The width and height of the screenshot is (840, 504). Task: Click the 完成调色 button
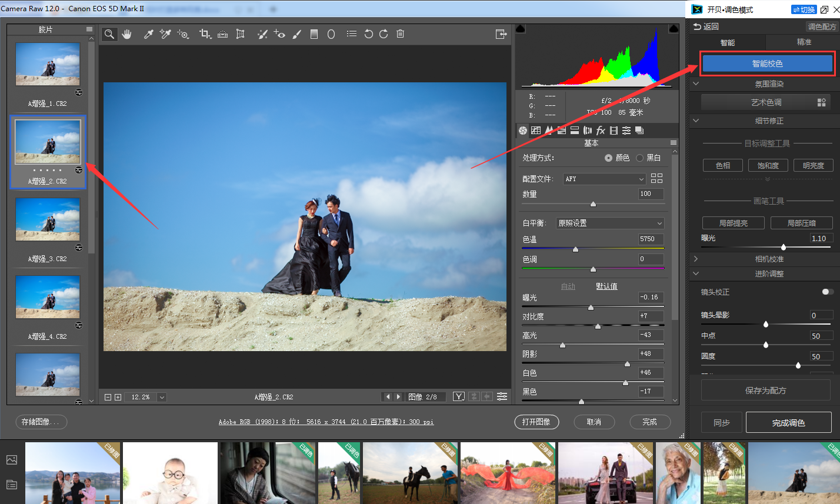pos(788,423)
